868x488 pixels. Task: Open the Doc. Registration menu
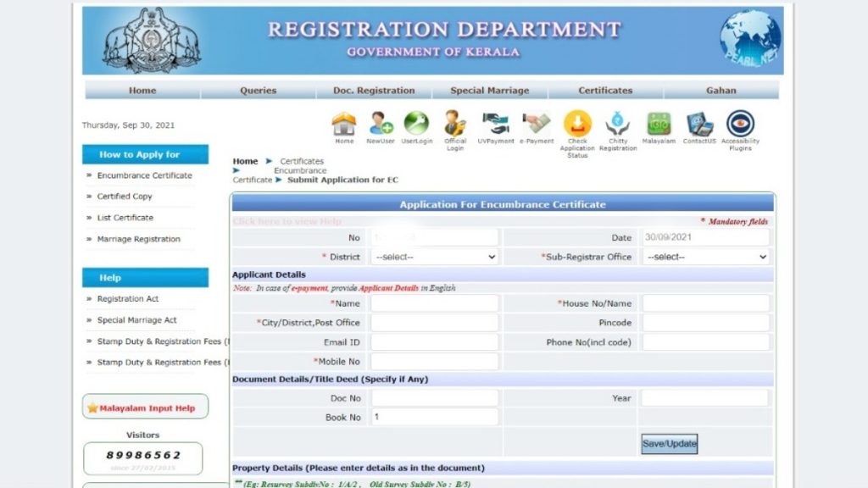(373, 90)
